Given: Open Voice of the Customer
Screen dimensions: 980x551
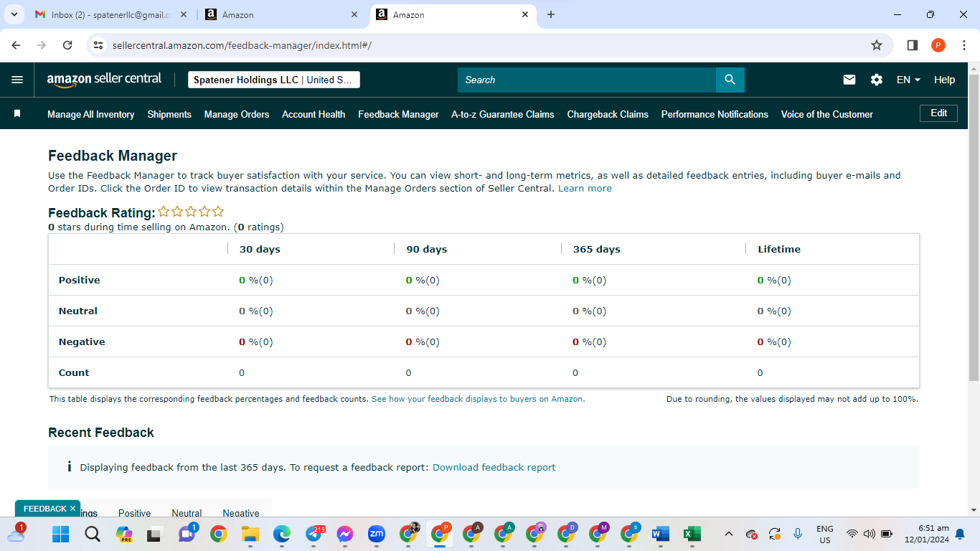Looking at the screenshot, I should coord(827,114).
